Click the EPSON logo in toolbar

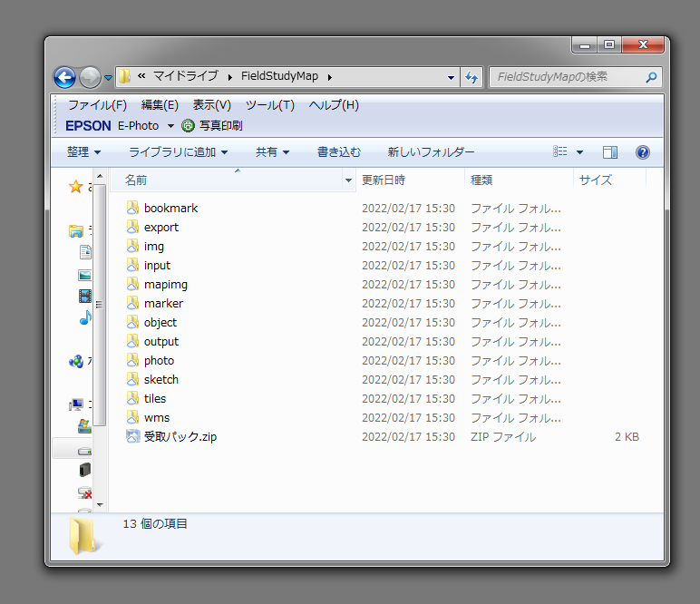(x=88, y=126)
